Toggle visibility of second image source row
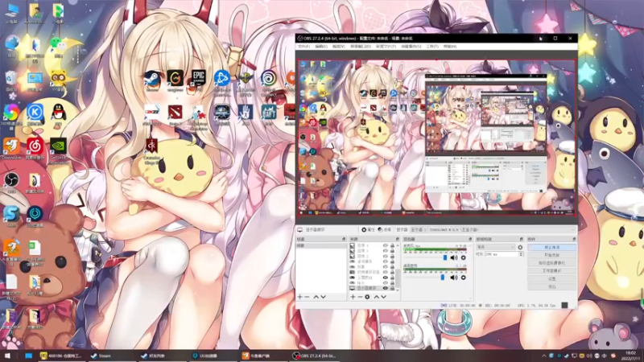The image size is (644, 362). [x=386, y=251]
